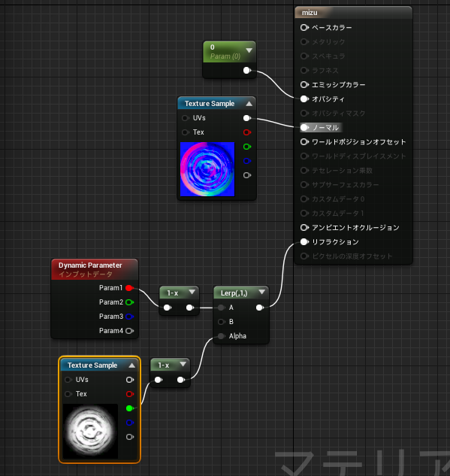
Task: Click the ワールドポジションオフセット input pin
Action: pyautogui.click(x=304, y=142)
